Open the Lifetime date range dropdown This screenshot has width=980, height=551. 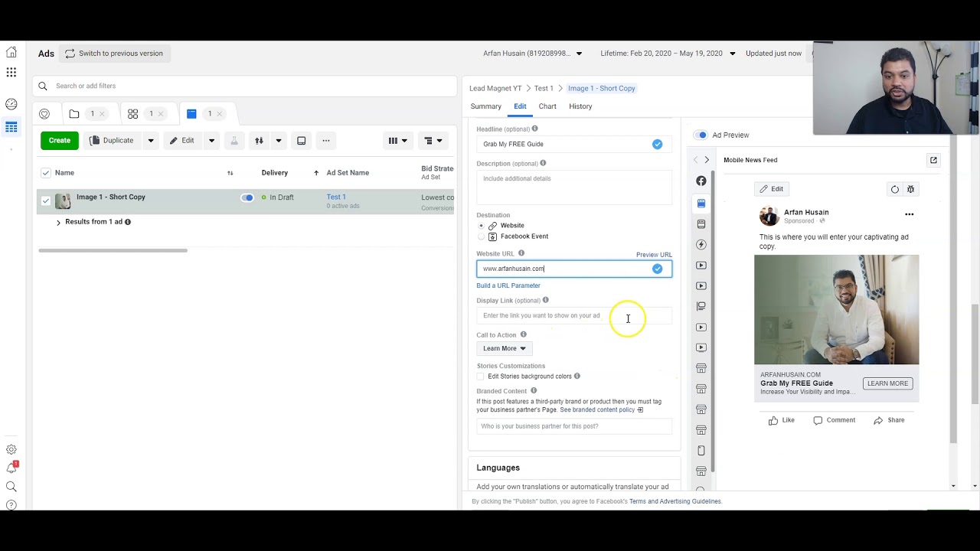732,54
